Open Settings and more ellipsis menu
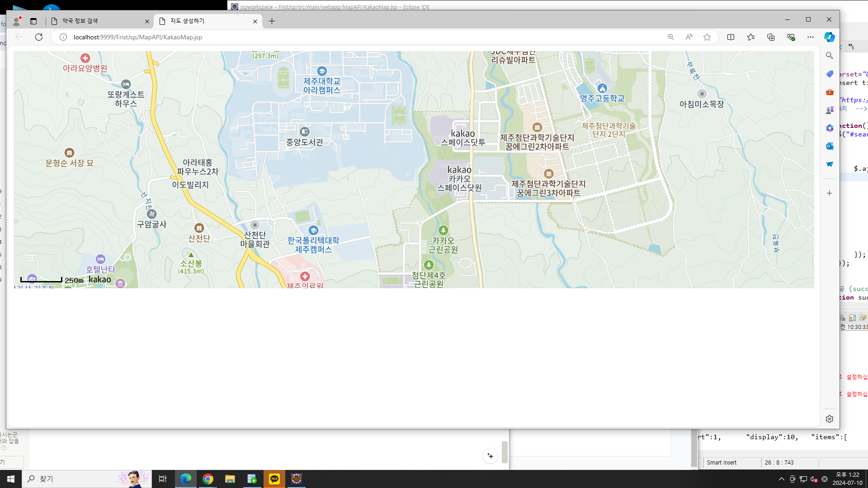 pyautogui.click(x=811, y=37)
